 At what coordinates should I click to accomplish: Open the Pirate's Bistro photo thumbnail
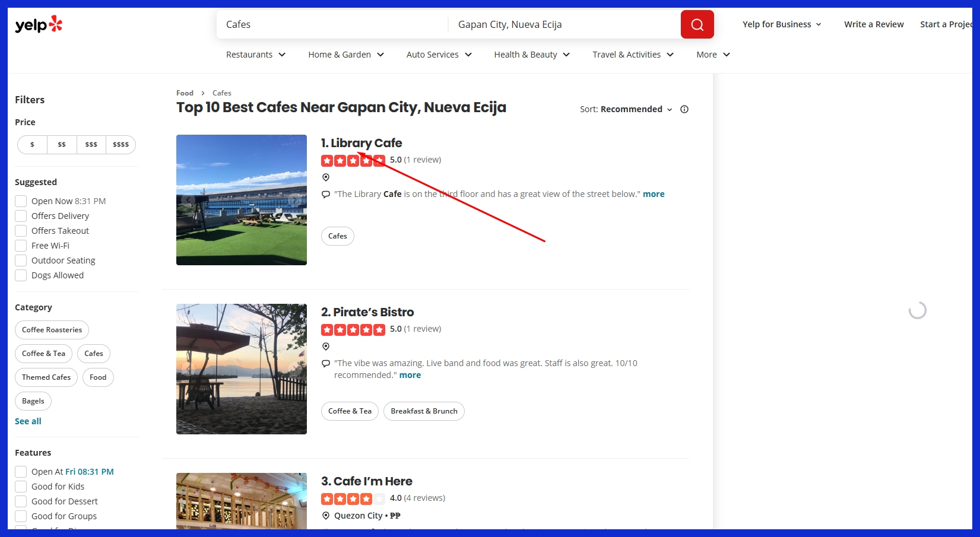pos(242,369)
